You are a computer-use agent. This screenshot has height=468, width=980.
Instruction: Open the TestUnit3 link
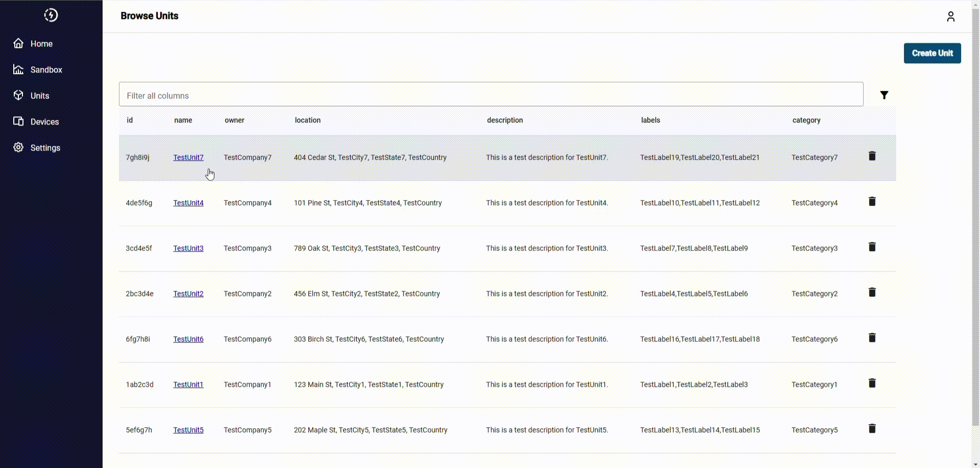tap(188, 249)
